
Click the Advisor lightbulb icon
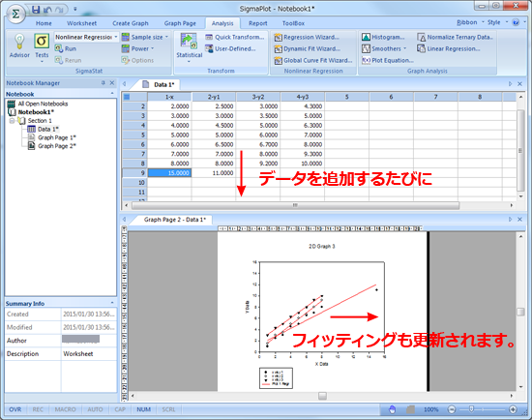click(x=19, y=42)
